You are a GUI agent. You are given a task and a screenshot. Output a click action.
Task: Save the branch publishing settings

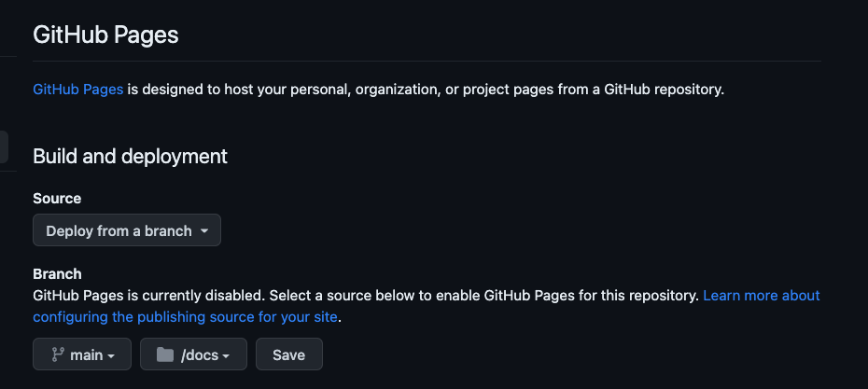pos(289,354)
